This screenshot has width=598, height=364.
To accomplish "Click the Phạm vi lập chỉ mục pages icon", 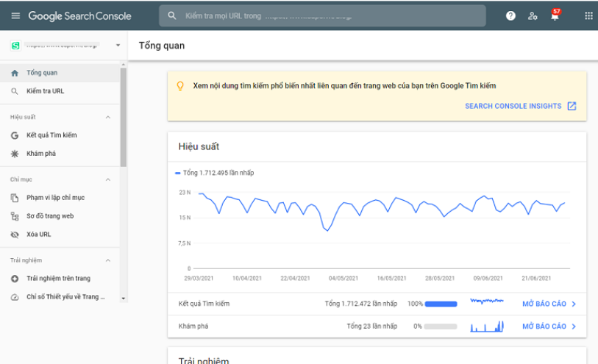I will click(15, 198).
